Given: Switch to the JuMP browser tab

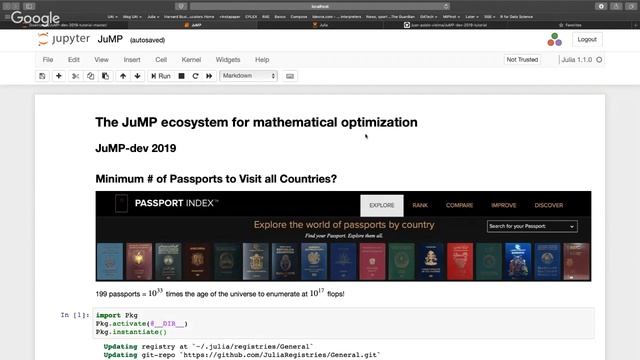Looking at the screenshot, I should (193, 25).
